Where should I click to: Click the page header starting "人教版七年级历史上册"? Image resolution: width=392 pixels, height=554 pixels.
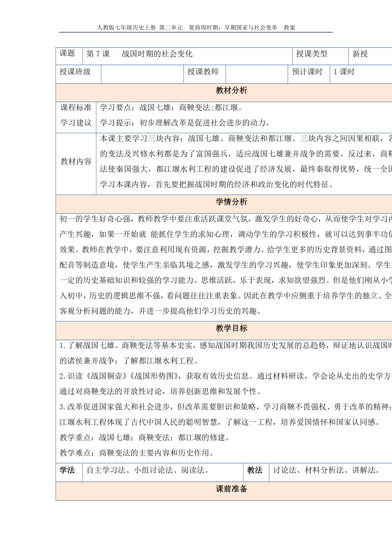coord(196,27)
